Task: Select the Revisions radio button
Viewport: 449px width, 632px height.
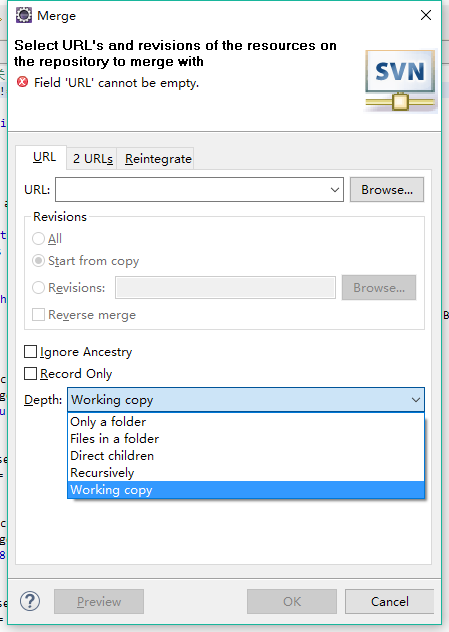Action: coord(38,287)
